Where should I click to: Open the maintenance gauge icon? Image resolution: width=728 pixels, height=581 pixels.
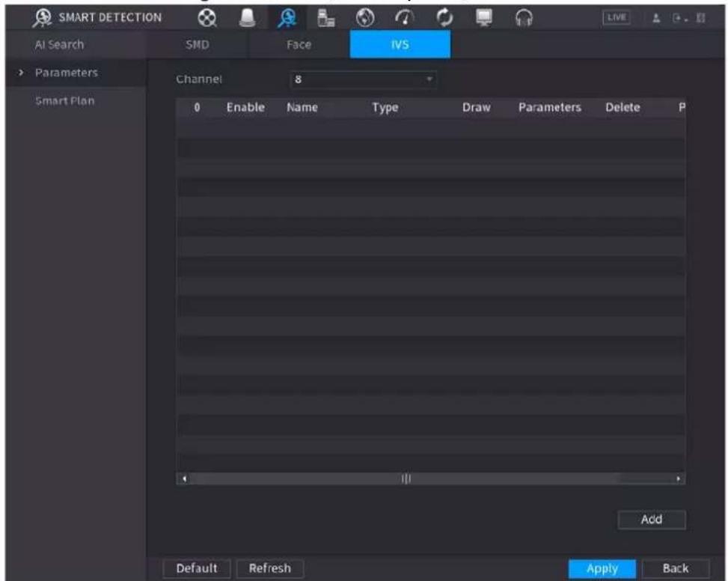(x=404, y=18)
